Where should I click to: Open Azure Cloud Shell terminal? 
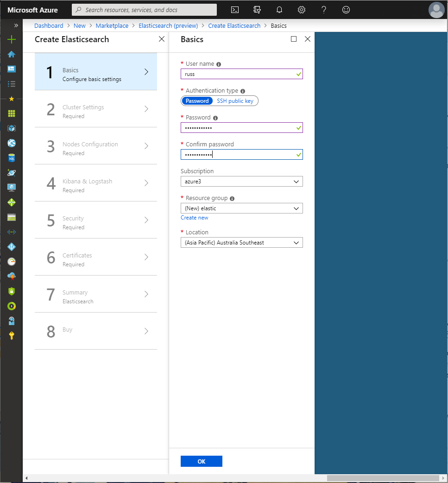(x=234, y=10)
